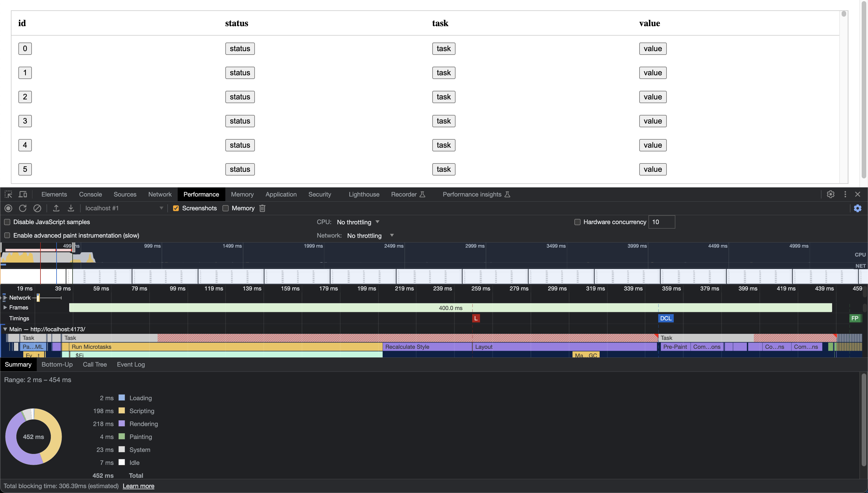
Task: Open DevTools settings gear
Action: (x=830, y=194)
